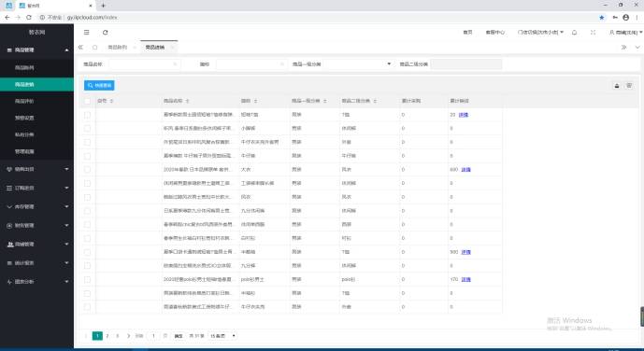Close the active tab with its x icon
Image resolution: width=644 pixels, height=351 pixels.
173,48
